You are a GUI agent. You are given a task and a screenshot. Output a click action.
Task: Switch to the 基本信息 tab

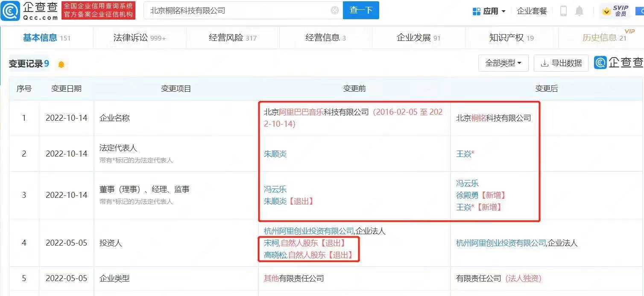[x=47, y=38]
